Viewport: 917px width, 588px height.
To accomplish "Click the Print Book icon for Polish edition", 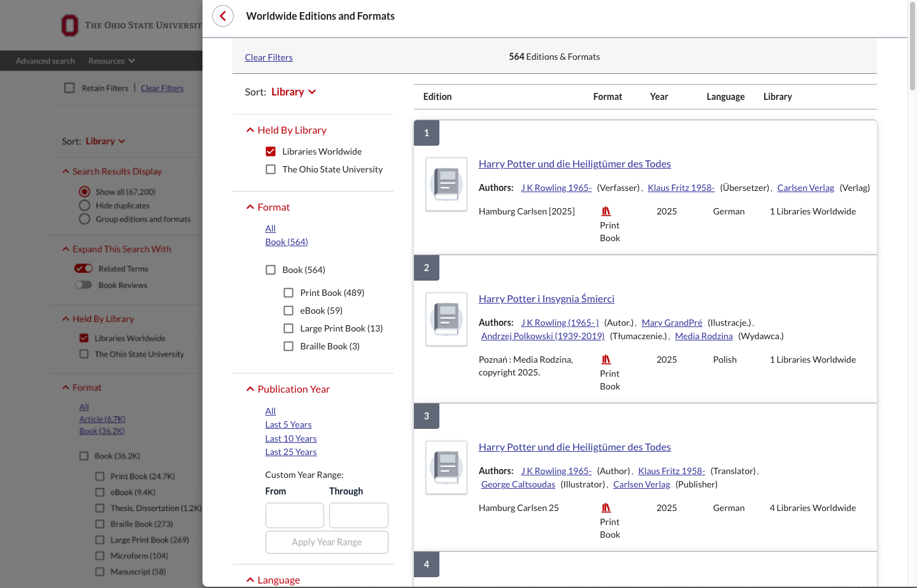I will [x=606, y=360].
